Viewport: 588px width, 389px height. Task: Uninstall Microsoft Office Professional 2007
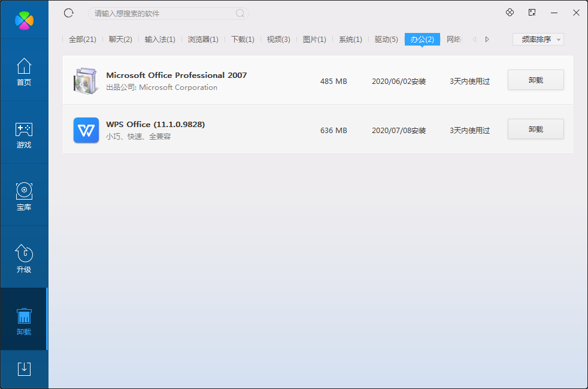(x=535, y=80)
